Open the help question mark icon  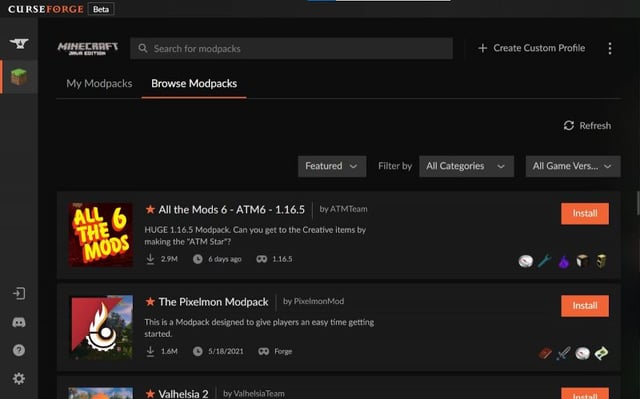tap(19, 350)
